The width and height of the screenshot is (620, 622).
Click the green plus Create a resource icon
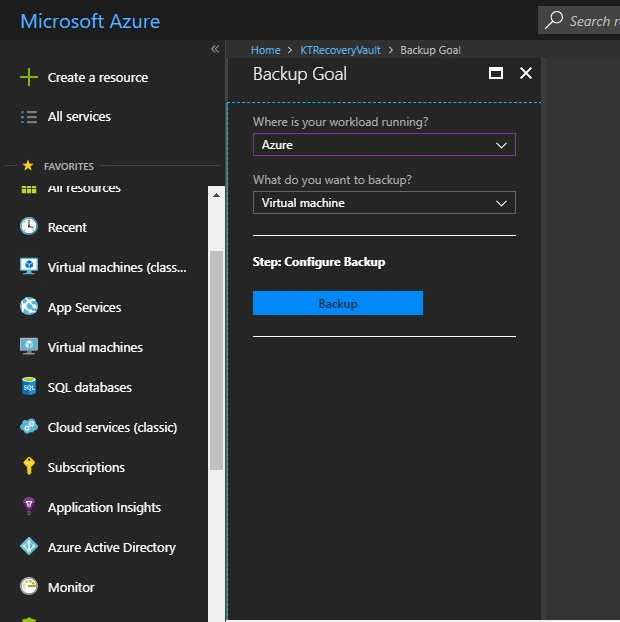[x=29, y=77]
